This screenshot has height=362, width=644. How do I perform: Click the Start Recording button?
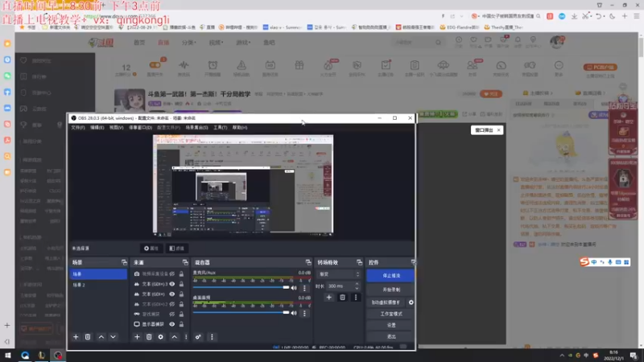point(390,290)
